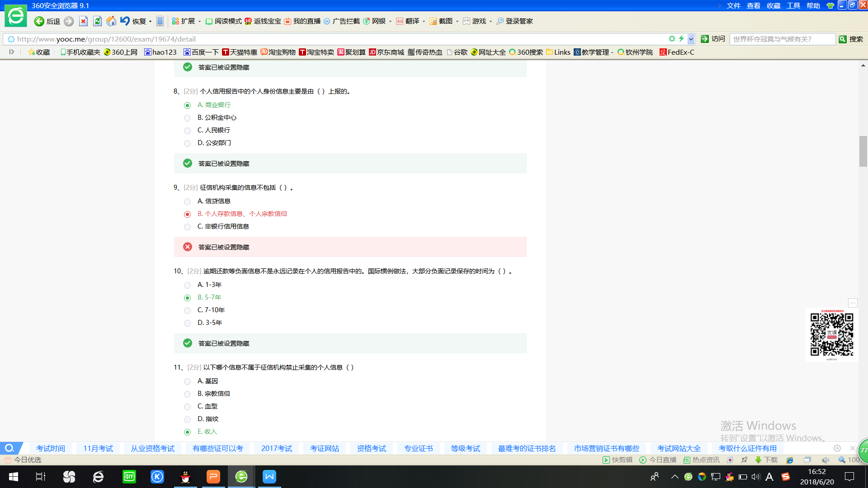Image resolution: width=868 pixels, height=488 pixels.
Task: Expand the 扩展 extensions dropdown
Action: pyautogui.click(x=199, y=21)
